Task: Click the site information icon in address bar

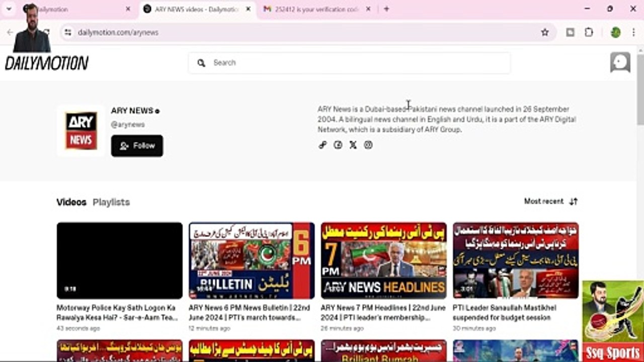Action: (x=68, y=32)
